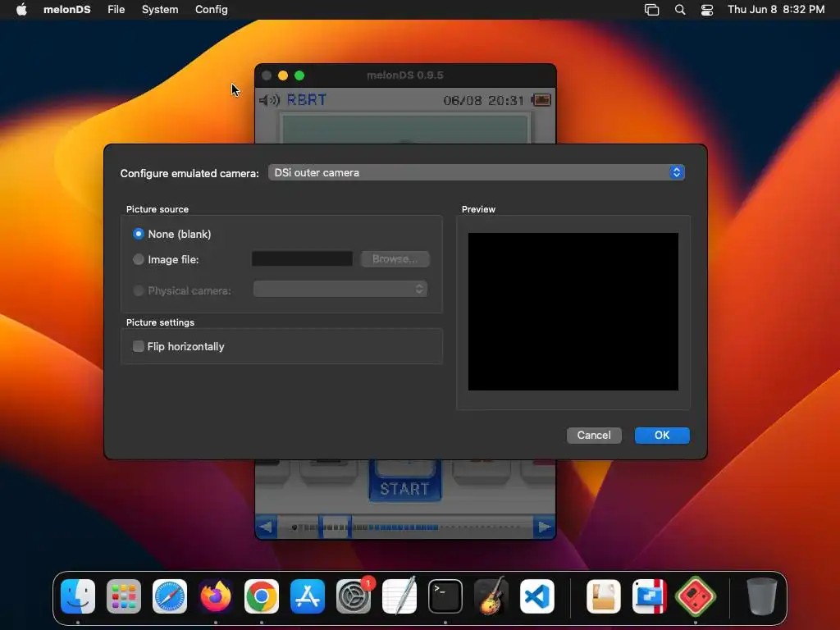Launch GarageBand from the dock
The image size is (840, 630).
click(491, 596)
